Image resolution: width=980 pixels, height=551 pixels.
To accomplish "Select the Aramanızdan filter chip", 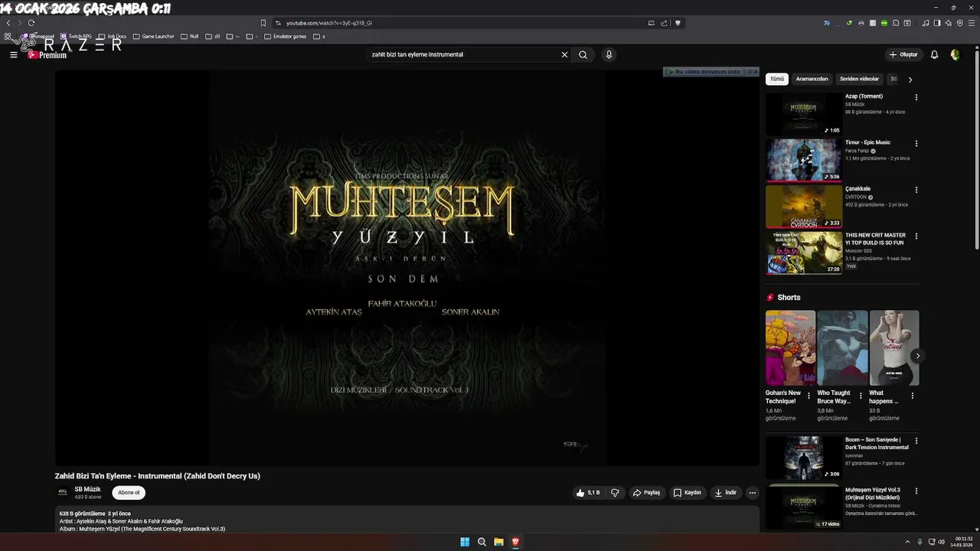I will pos(812,79).
